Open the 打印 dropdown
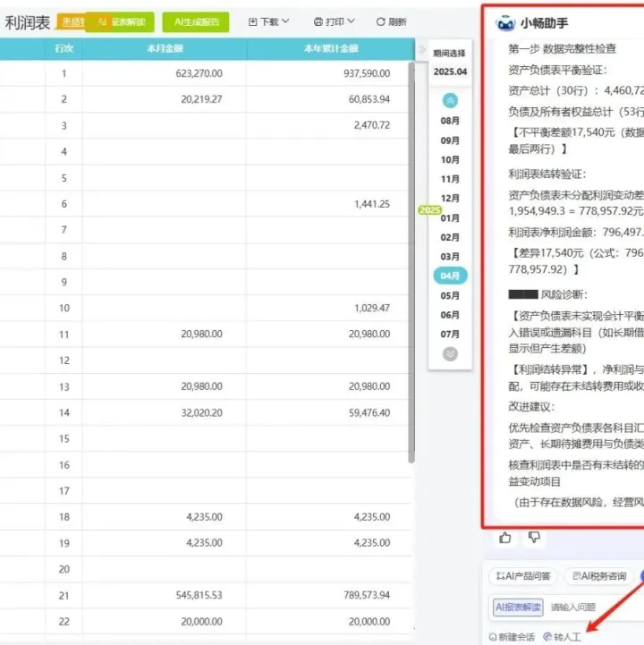This screenshot has height=645, width=644. pyautogui.click(x=334, y=21)
